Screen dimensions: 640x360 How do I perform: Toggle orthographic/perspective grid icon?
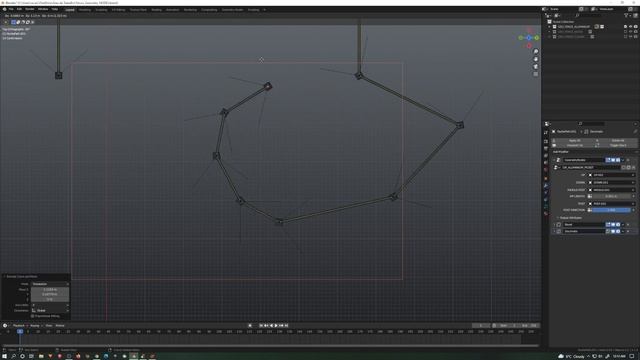(536, 74)
